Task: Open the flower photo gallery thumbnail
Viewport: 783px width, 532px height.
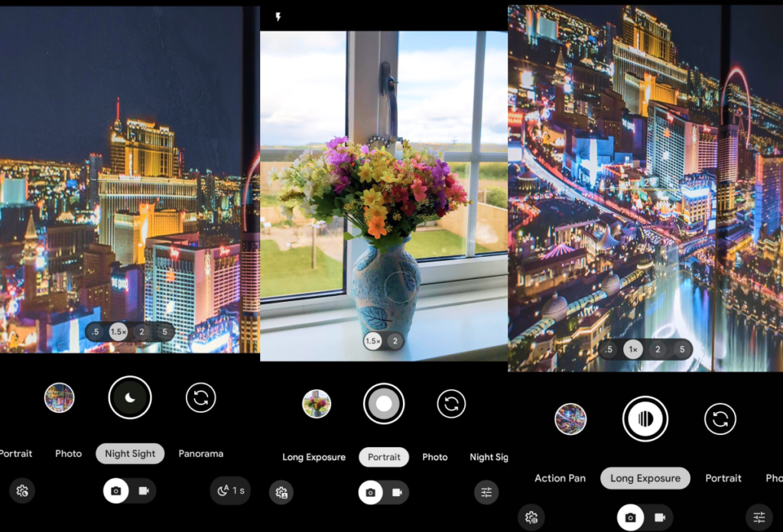Action: pyautogui.click(x=317, y=404)
